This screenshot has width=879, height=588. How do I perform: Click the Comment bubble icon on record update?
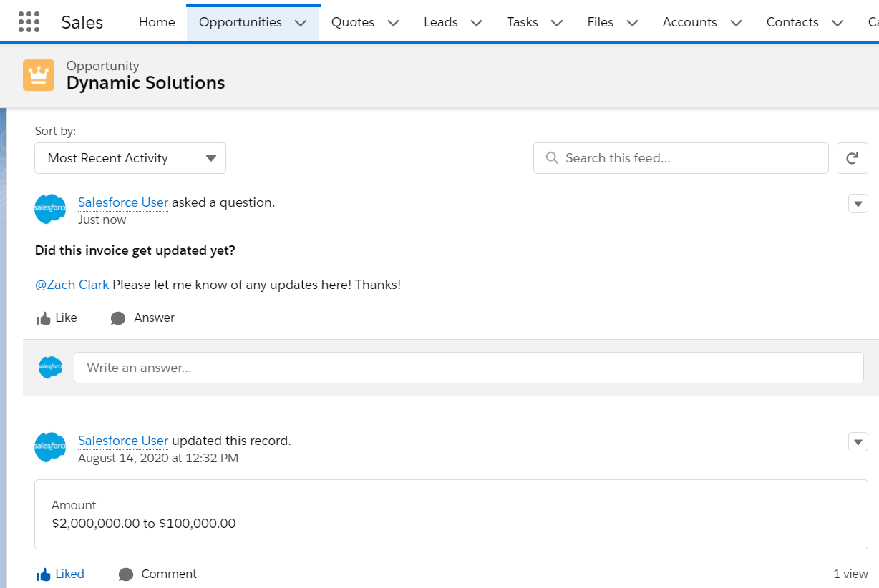point(126,574)
